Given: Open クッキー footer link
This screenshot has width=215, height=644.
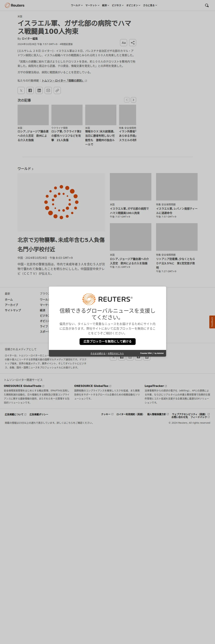Looking at the screenshot, I should pos(107,414).
